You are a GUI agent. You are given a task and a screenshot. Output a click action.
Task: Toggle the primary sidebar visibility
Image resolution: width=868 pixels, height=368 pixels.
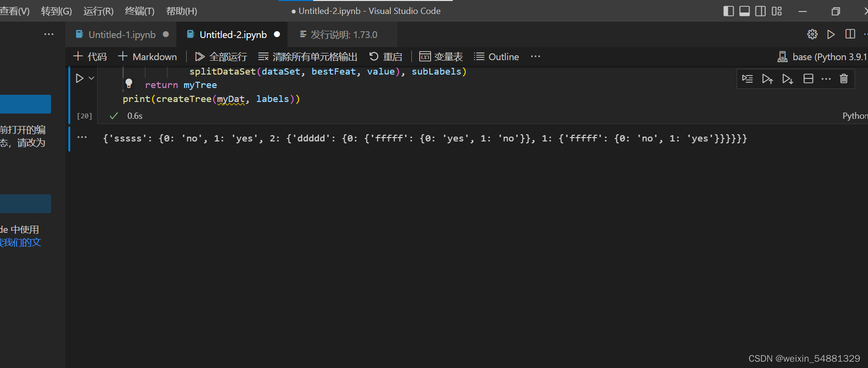tap(728, 11)
